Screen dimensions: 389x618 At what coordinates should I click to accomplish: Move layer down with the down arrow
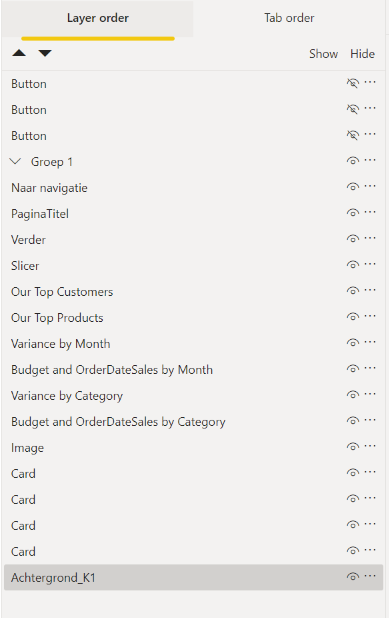click(x=45, y=53)
